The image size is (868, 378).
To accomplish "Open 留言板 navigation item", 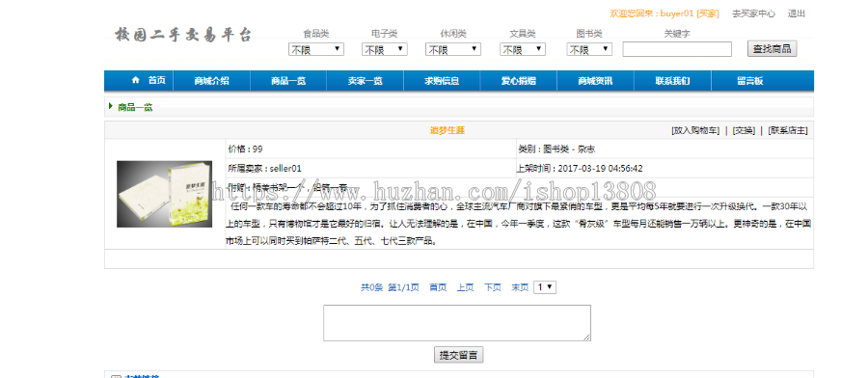I will pyautogui.click(x=750, y=81).
